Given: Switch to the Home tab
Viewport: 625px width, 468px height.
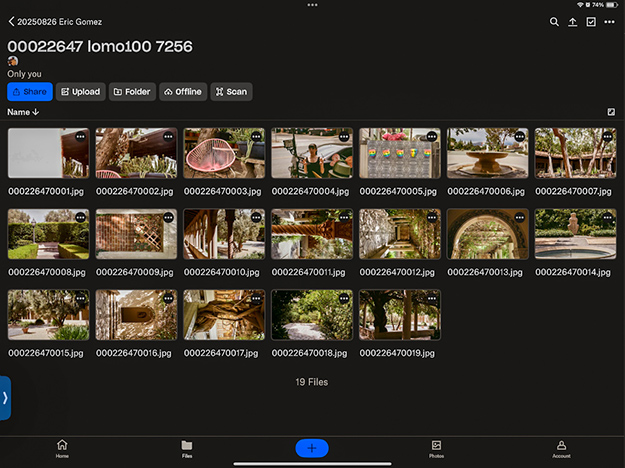Looking at the screenshot, I should pos(62,448).
